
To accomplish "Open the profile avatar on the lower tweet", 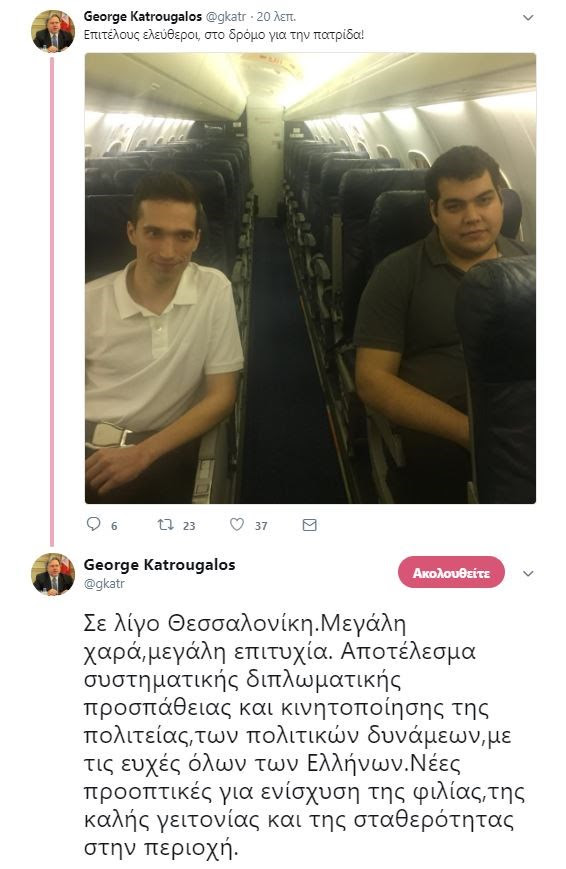I will pos(53,574).
